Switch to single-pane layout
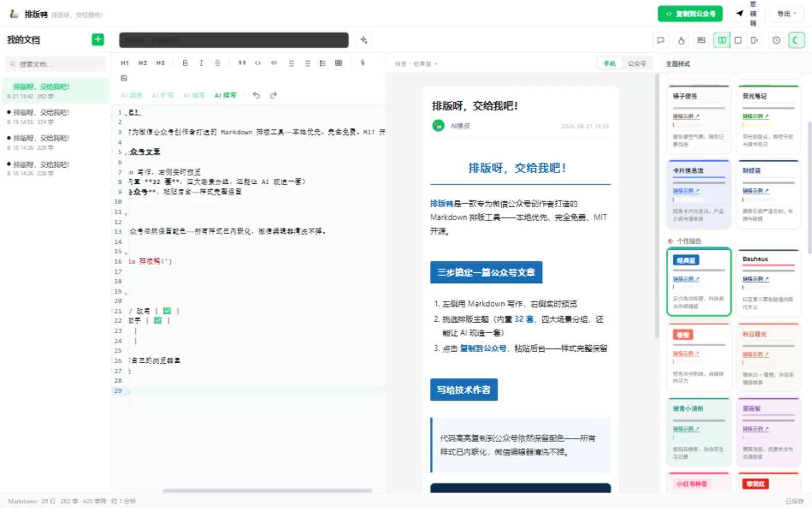Screen dimensions: 812x508 (x=738, y=40)
